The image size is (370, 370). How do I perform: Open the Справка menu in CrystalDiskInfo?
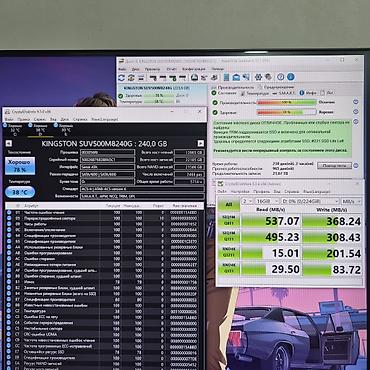tap(80, 119)
